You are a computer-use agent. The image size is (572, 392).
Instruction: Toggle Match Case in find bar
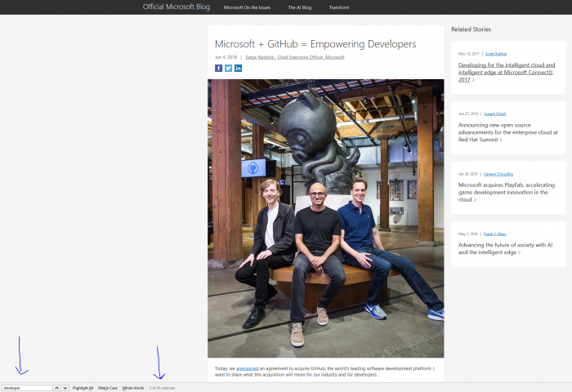coord(108,388)
